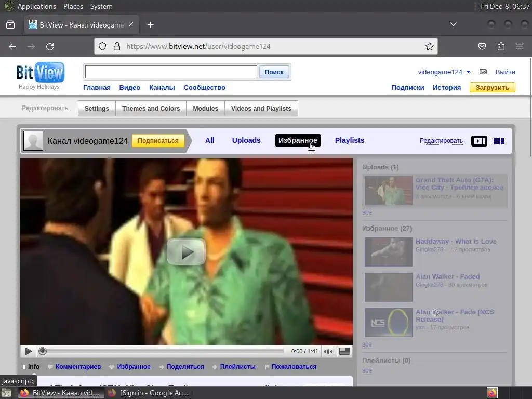Switch to Sign in Google taskbar window
The image size is (532, 399).
click(148, 393)
